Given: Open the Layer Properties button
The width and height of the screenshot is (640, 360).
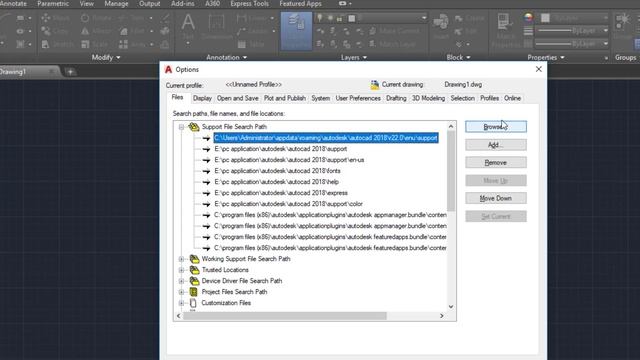Looking at the screenshot, I should tap(296, 31).
